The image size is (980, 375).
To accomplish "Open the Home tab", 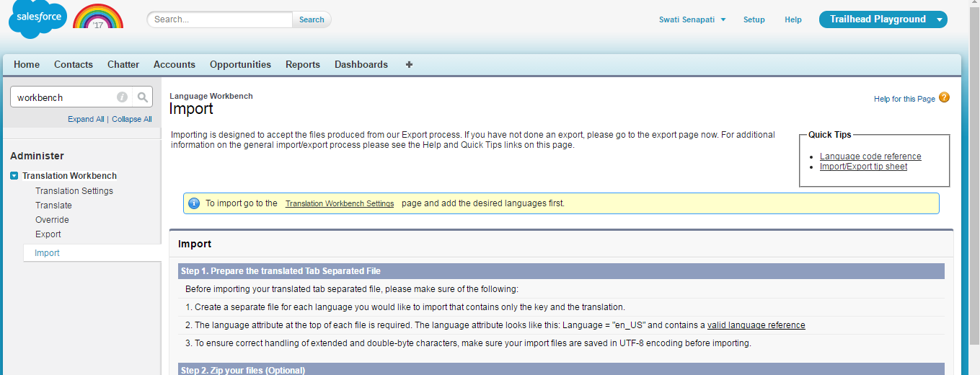I will coord(27,64).
